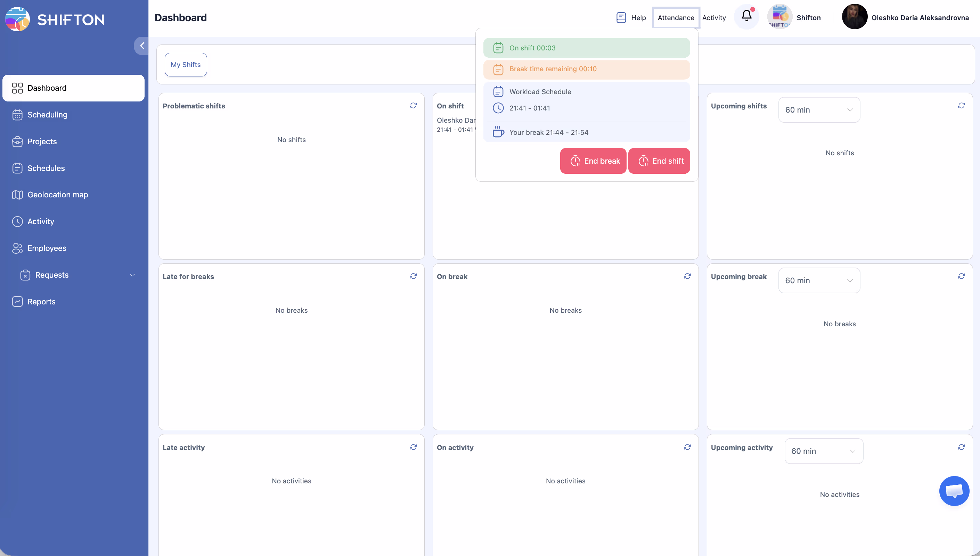
Task: Refresh the Upcoming shifts panel
Action: tap(961, 105)
